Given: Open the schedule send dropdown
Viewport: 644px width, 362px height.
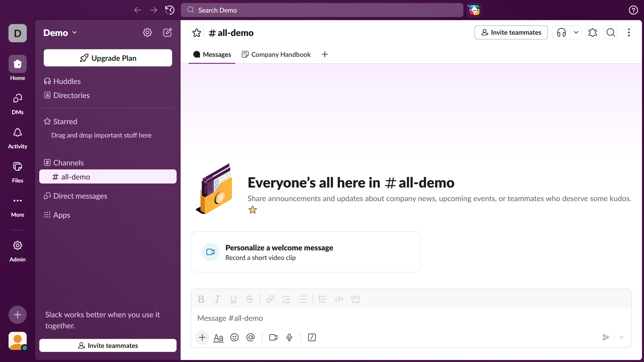Looking at the screenshot, I should pos(621,337).
